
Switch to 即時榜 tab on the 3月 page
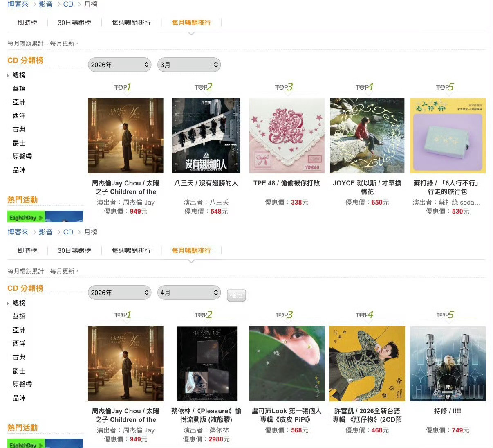pyautogui.click(x=27, y=23)
